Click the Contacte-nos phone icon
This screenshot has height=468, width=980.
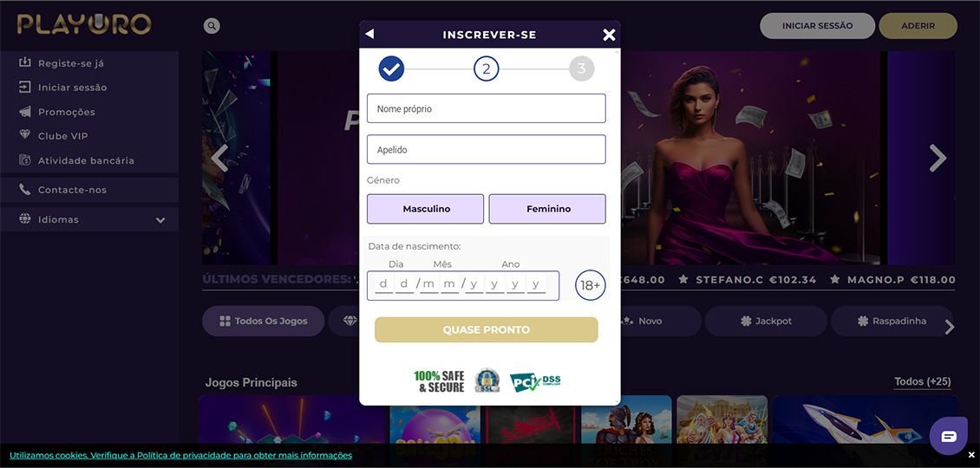coord(25,189)
